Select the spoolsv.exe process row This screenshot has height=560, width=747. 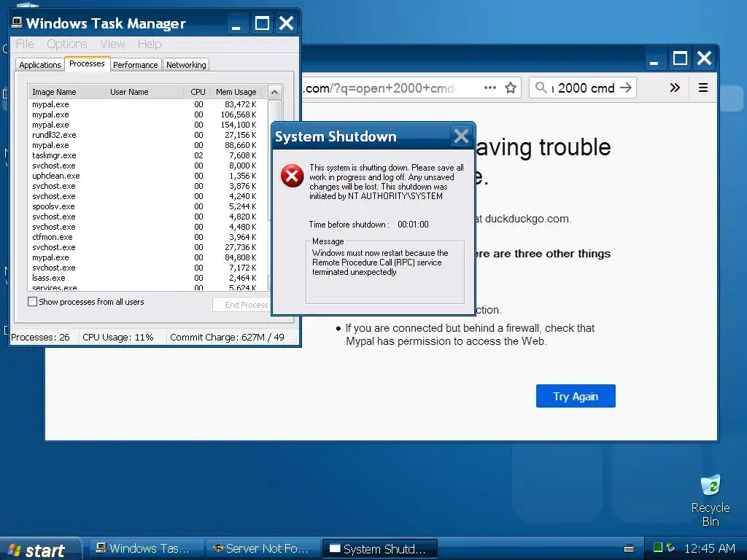point(147,206)
